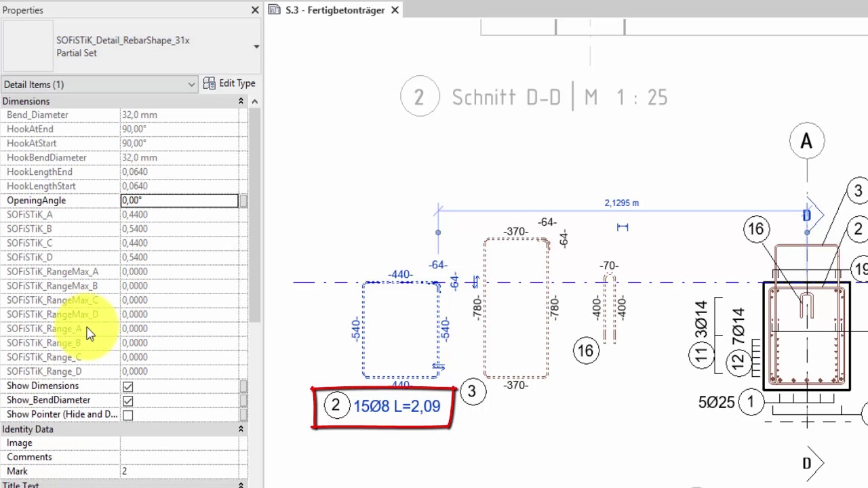Select the HookAtStart parameter label
The height and width of the screenshot is (488, 868).
[32, 143]
